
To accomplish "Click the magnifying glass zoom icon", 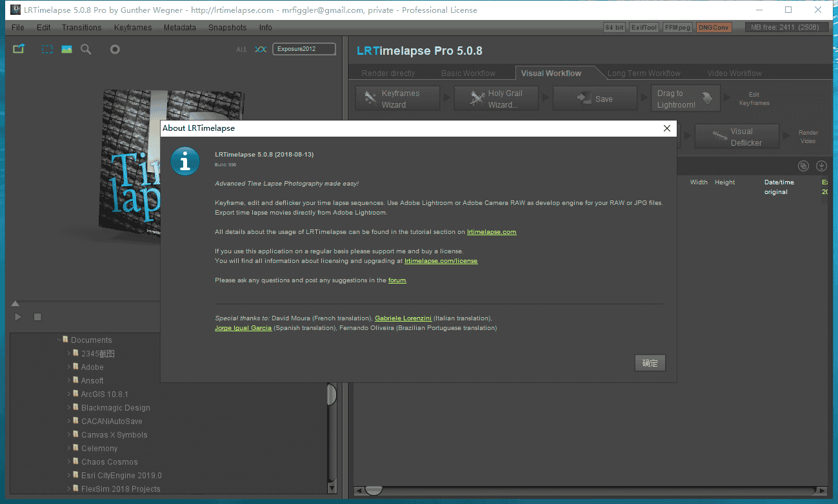I will (x=86, y=49).
